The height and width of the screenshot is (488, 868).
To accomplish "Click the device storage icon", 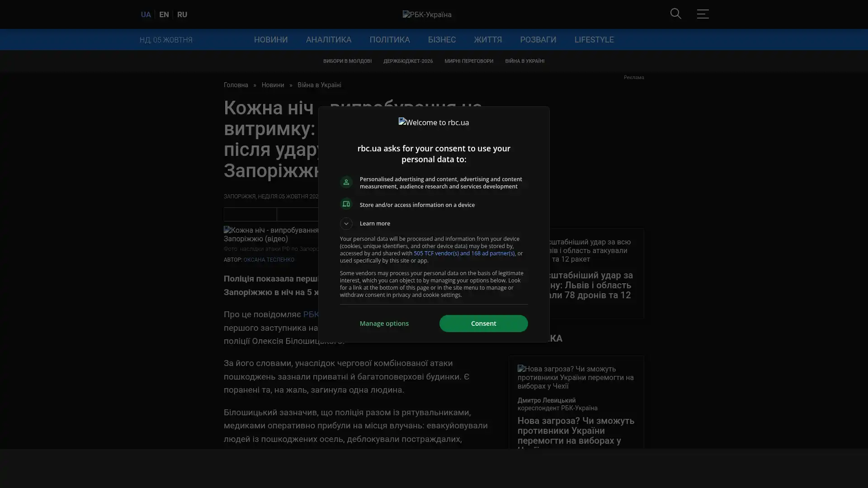I will coord(346,204).
